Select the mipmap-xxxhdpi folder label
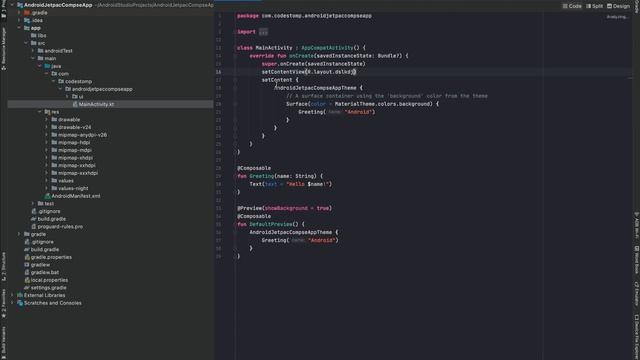This screenshot has height=360, width=640. point(78,173)
